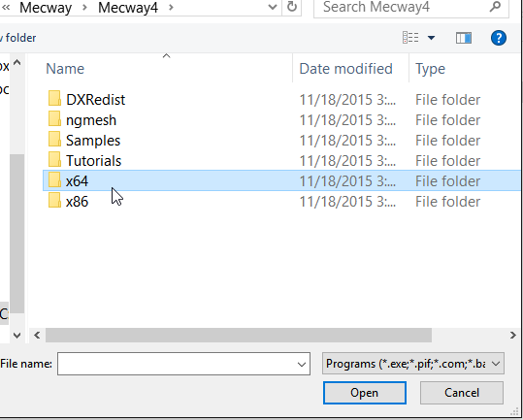Screen dimensions: 523x420
Task: Sort files by Name column header
Action: pos(65,69)
